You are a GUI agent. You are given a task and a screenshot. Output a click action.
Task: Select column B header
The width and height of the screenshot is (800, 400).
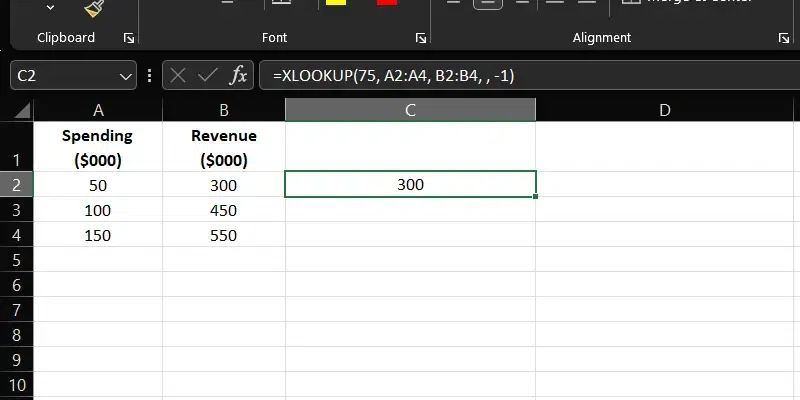223,110
